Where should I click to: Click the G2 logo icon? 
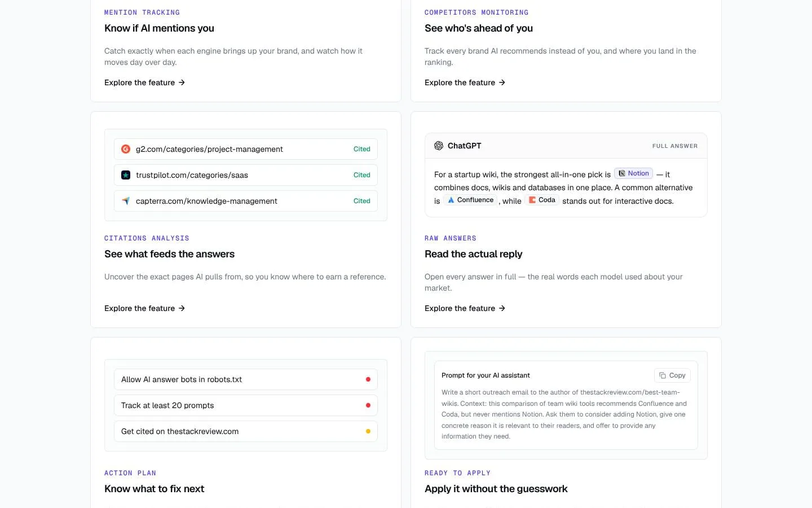coord(126,149)
